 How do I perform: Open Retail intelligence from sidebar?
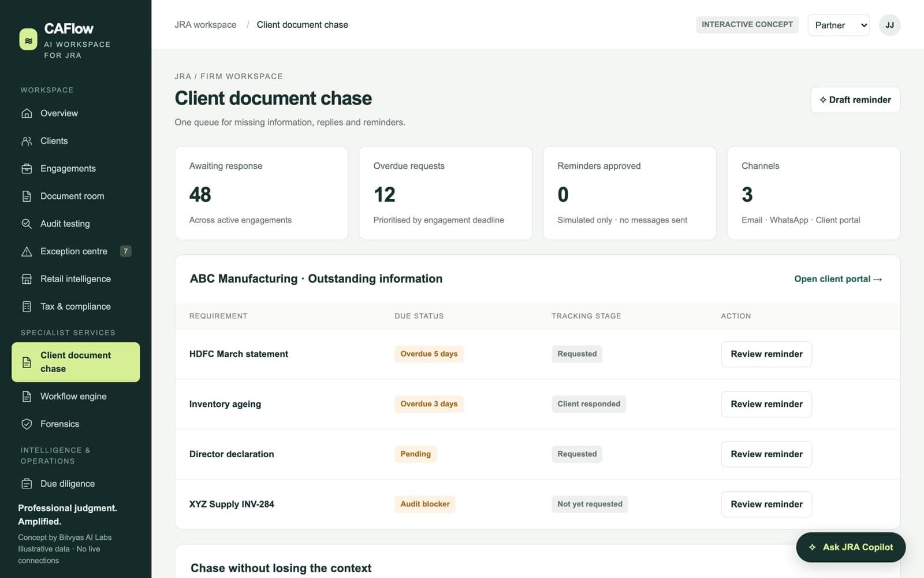pos(76,279)
